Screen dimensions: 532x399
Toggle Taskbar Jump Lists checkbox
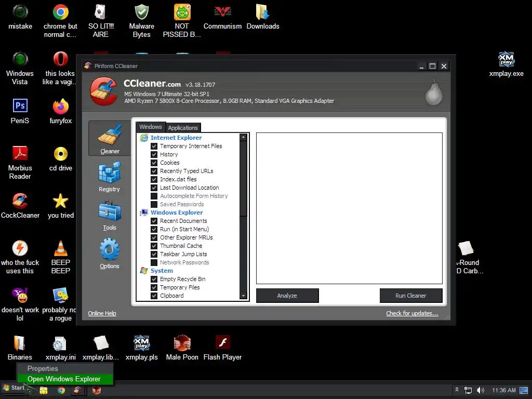pyautogui.click(x=154, y=254)
